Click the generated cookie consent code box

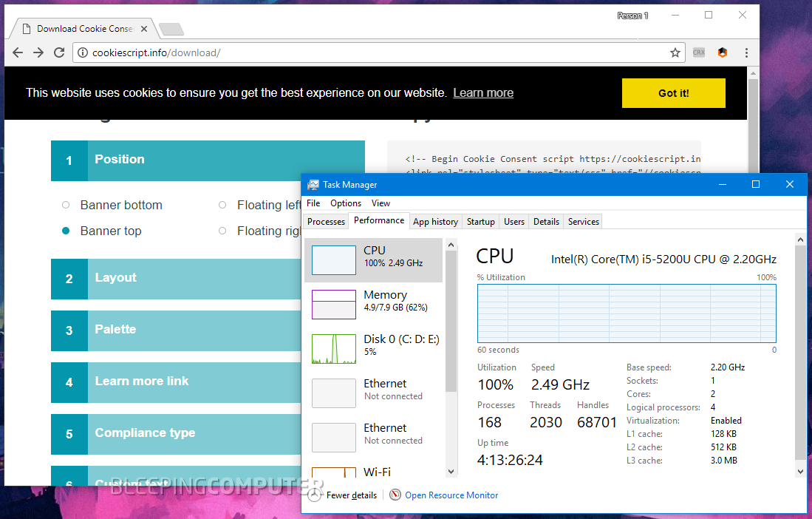pyautogui.click(x=544, y=157)
